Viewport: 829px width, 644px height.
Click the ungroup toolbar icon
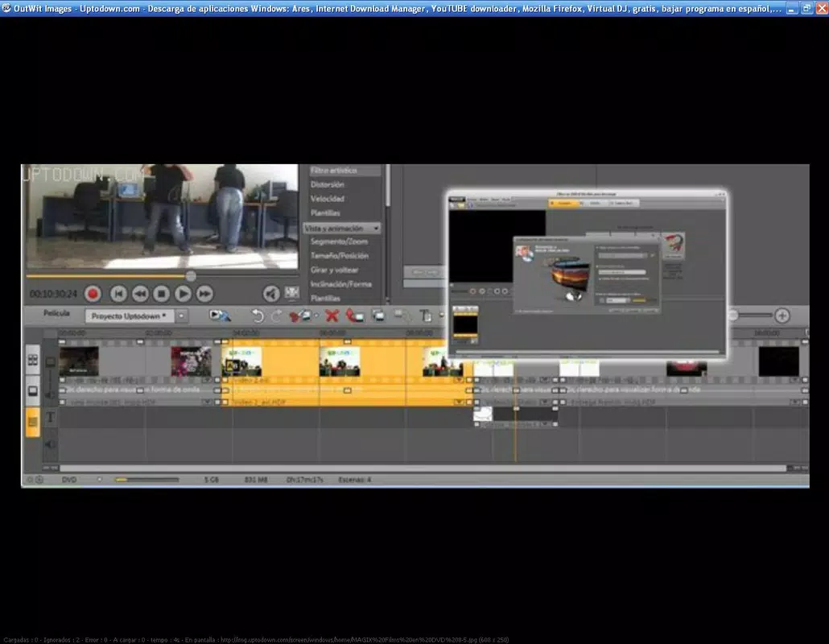402,316
